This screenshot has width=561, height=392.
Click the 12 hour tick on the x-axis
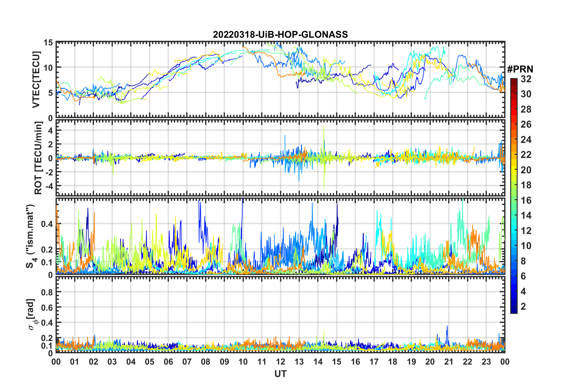pyautogui.click(x=280, y=362)
